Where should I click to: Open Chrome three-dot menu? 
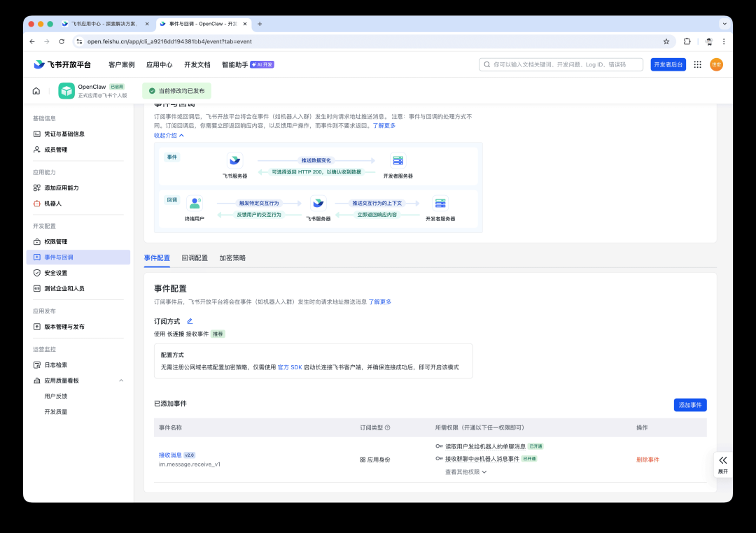point(724,41)
